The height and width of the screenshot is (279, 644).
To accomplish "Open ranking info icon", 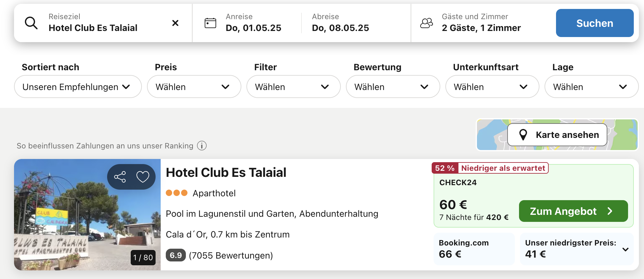I will [x=202, y=146].
